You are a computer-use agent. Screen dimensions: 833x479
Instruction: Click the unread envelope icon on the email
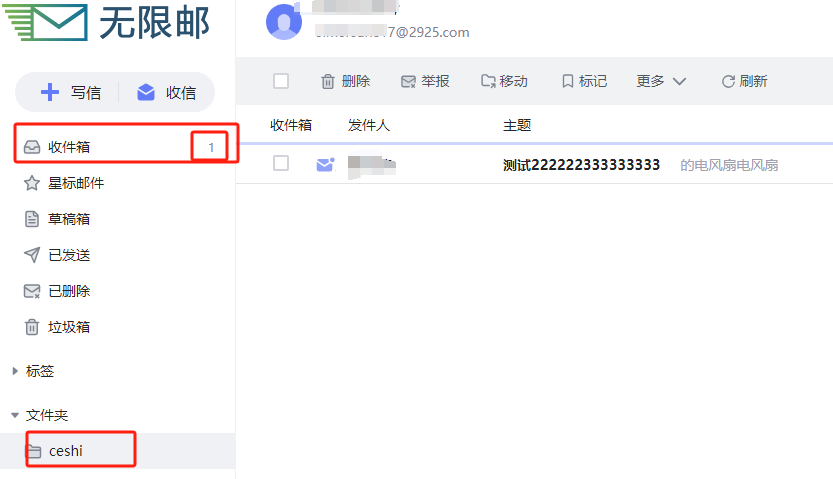(325, 165)
